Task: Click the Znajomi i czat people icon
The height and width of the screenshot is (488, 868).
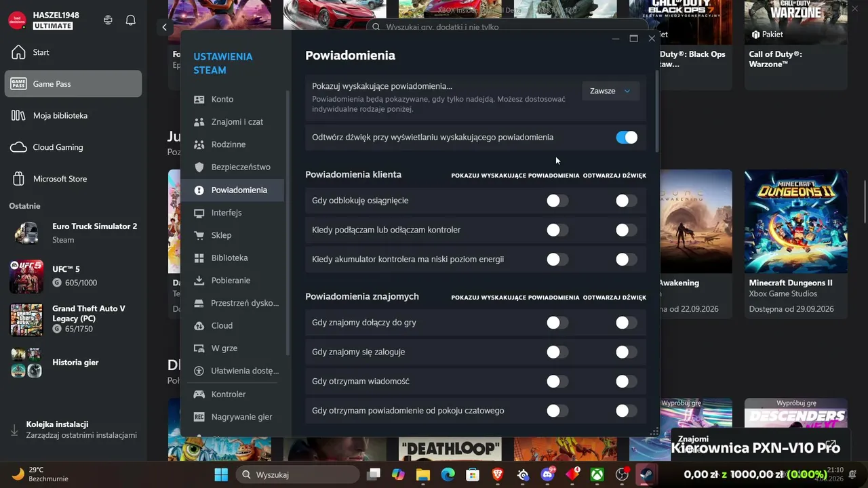Action: [x=199, y=122]
